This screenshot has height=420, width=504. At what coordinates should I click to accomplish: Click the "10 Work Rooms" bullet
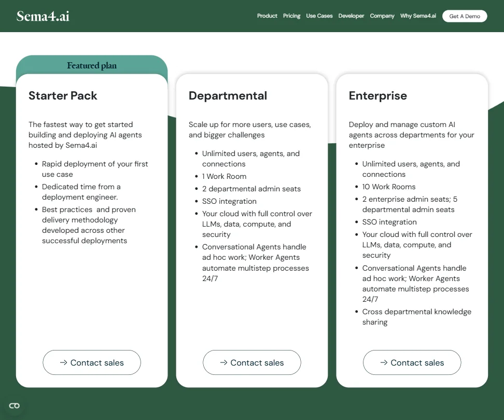click(x=388, y=187)
